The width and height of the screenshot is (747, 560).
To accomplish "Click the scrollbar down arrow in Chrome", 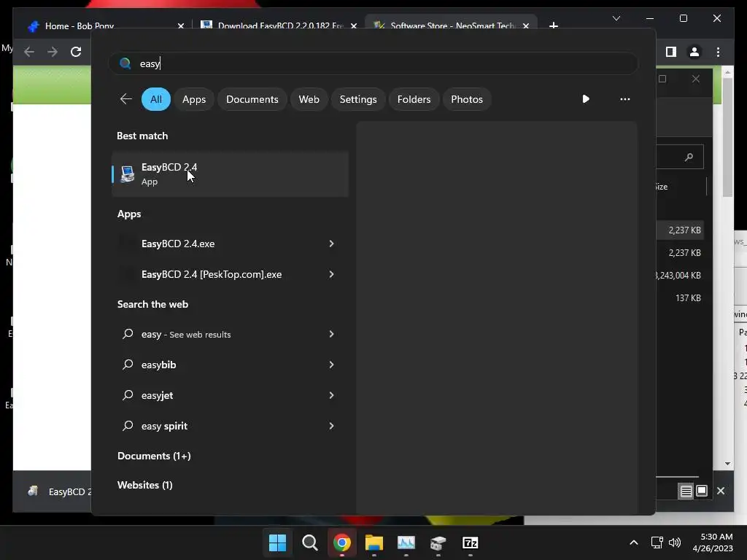I will point(727,463).
